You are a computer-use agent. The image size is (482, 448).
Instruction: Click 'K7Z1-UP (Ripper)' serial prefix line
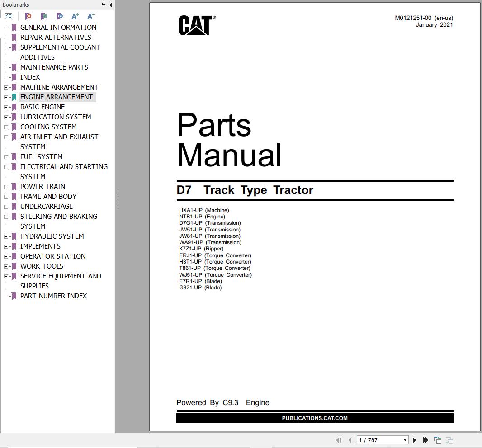click(201, 249)
